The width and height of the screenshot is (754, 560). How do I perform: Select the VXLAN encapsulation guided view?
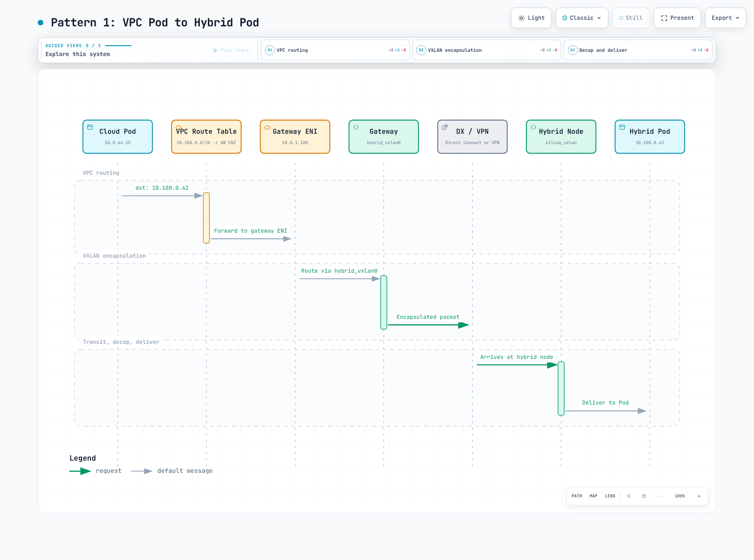tap(487, 50)
